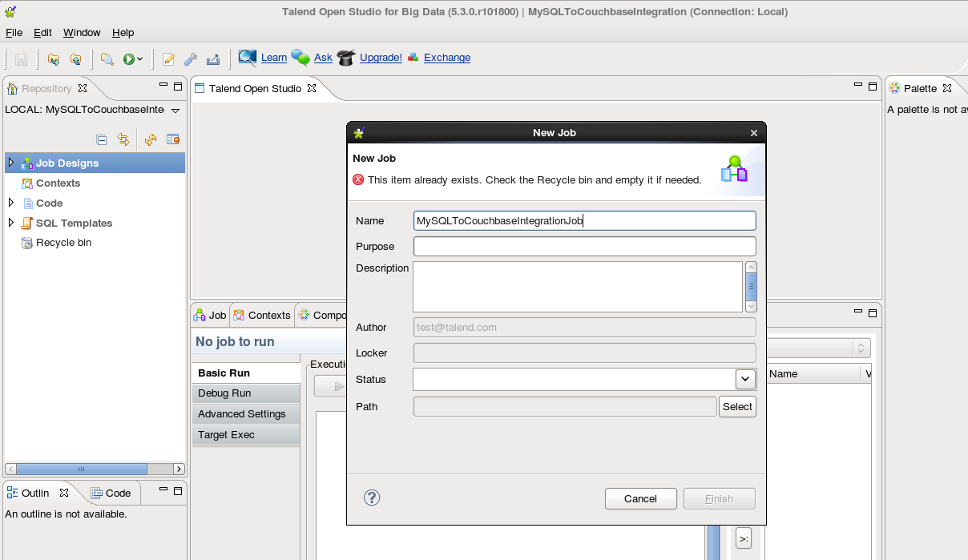Click the find/search job toolbar icon
The width and height of the screenshot is (968, 560).
point(107,58)
